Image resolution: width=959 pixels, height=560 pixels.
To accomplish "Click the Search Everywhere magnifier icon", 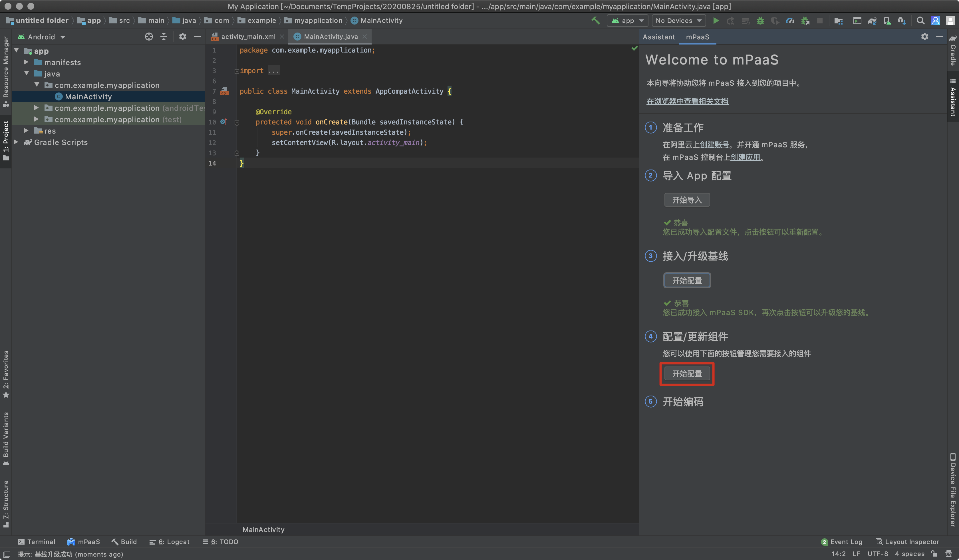I will point(920,21).
